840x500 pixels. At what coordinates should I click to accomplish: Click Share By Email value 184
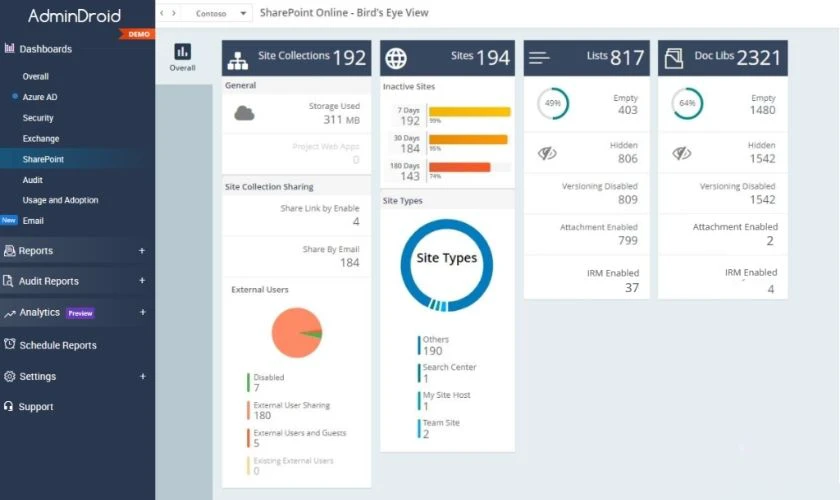click(x=350, y=263)
